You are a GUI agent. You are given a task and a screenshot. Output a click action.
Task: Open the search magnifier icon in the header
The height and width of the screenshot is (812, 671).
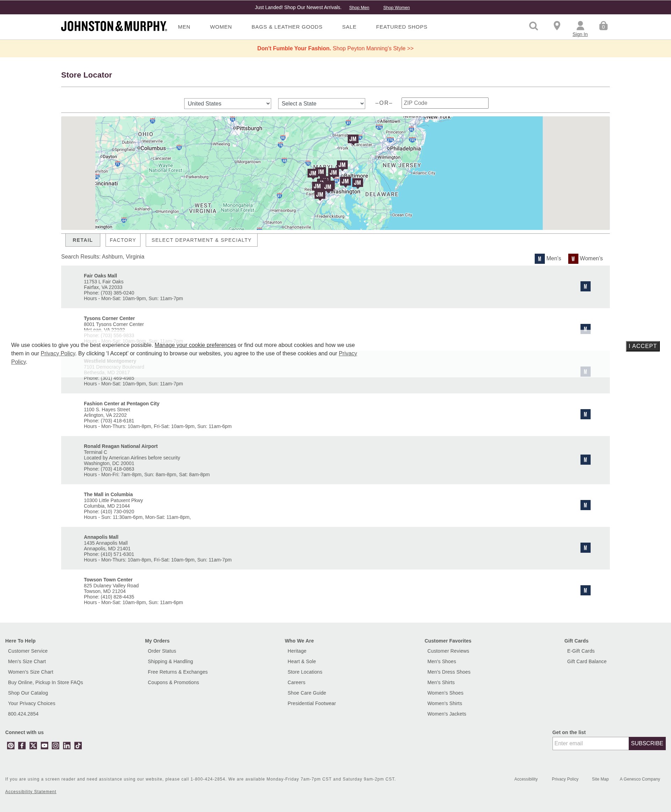pos(533,26)
